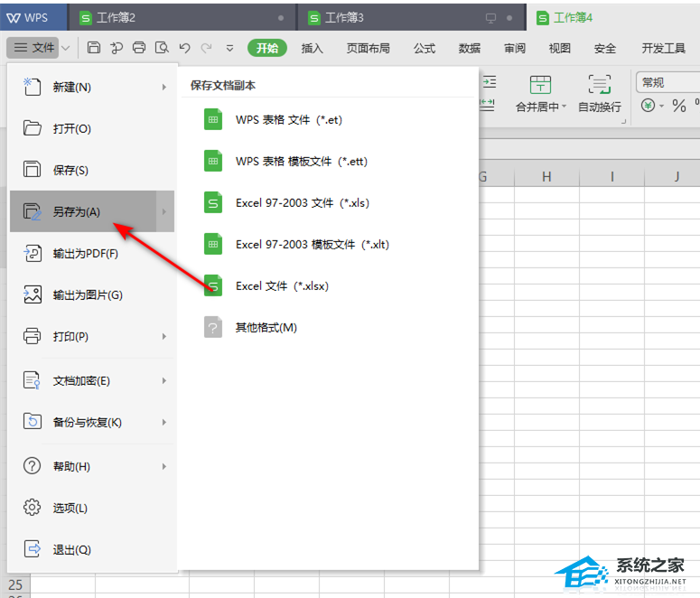Open print preview from quick toolbar
Image resolution: width=700 pixels, height=598 pixels.
(x=162, y=47)
